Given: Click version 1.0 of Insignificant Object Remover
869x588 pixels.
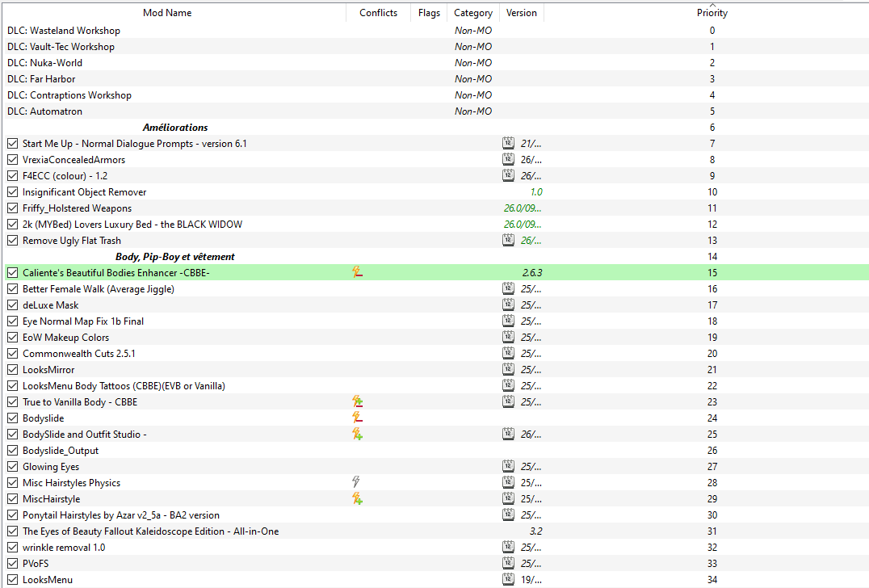Looking at the screenshot, I should [536, 191].
